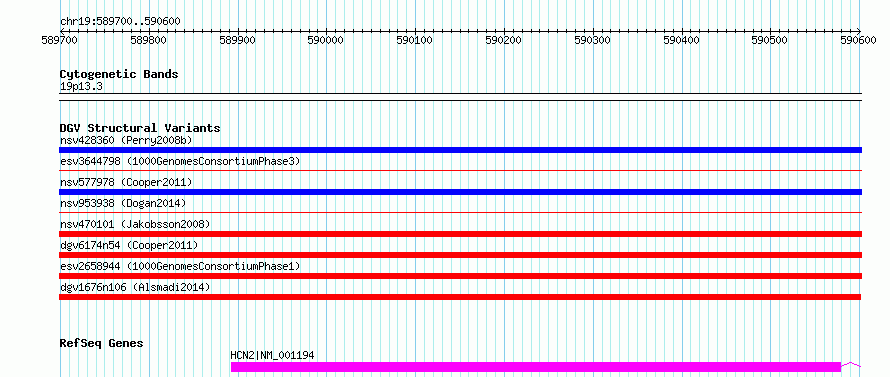This screenshot has height=377, width=890.
Task: Click esv2658944 (1000GenomesConsortiumPhase1) variant label
Action: (180, 266)
